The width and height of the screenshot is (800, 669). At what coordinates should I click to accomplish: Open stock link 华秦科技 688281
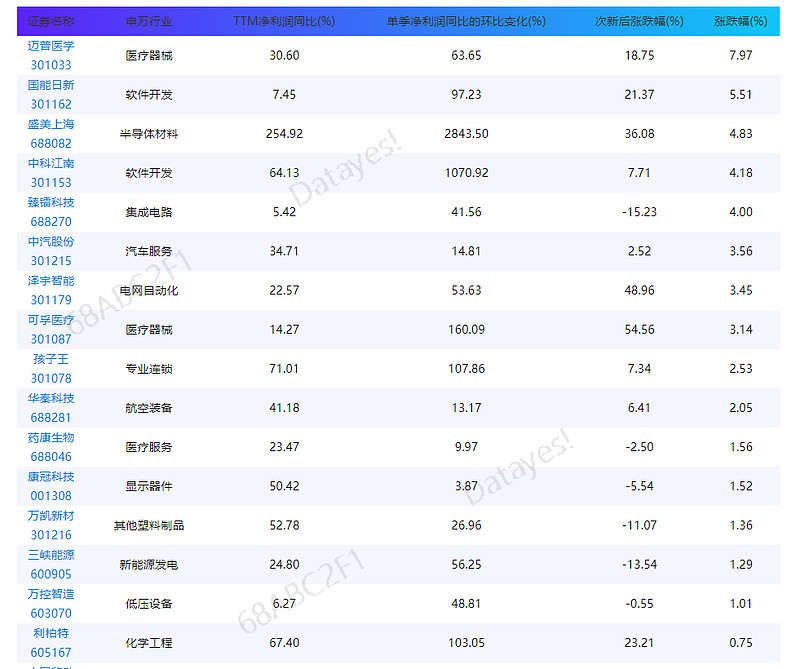(x=51, y=408)
